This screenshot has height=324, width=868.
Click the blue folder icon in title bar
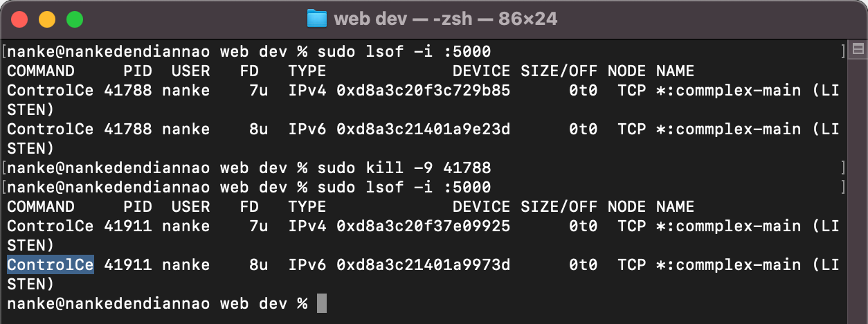pos(316,19)
